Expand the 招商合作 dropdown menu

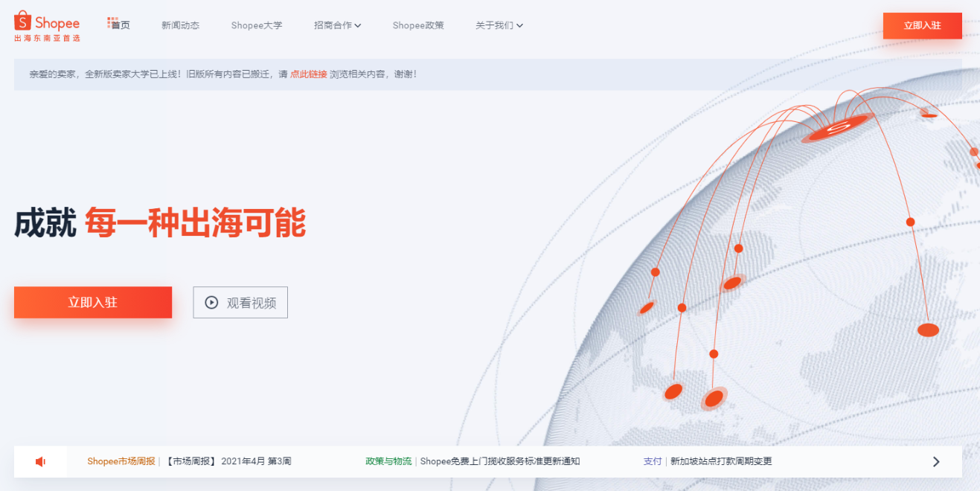[x=337, y=25]
